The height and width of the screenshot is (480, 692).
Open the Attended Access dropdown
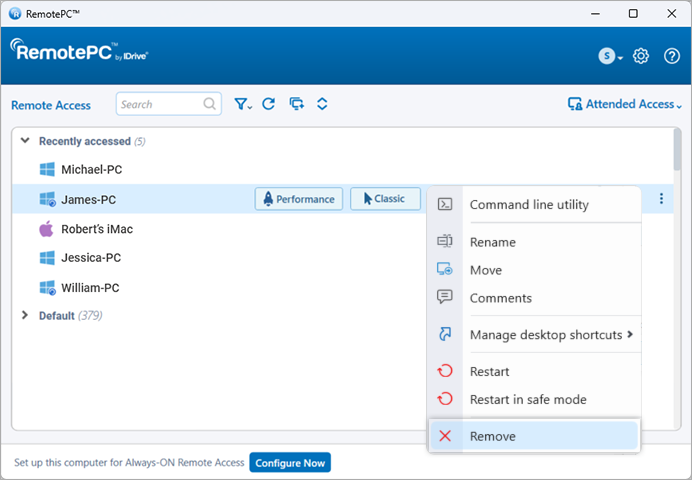click(x=625, y=104)
